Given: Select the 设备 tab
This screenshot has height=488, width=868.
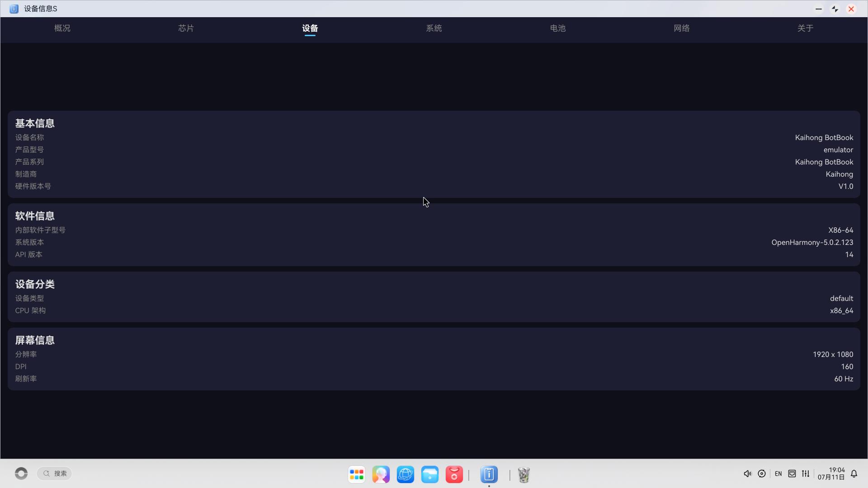Looking at the screenshot, I should 310,28.
